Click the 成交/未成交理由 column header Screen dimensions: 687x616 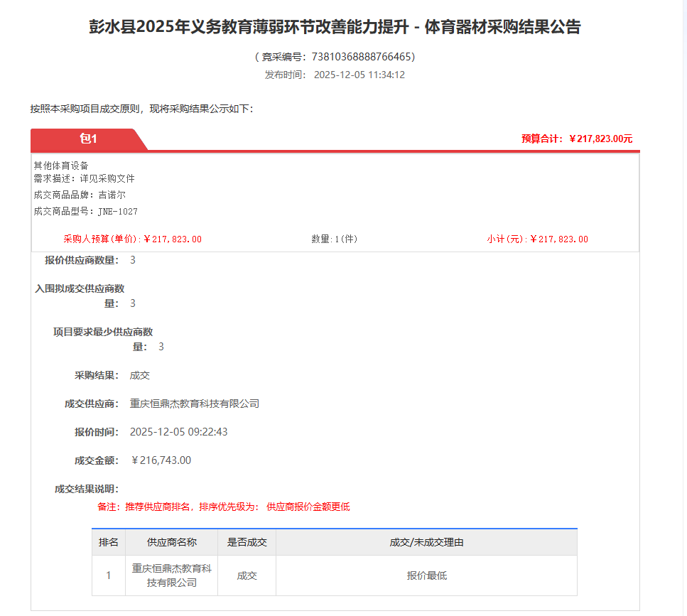[x=426, y=543]
